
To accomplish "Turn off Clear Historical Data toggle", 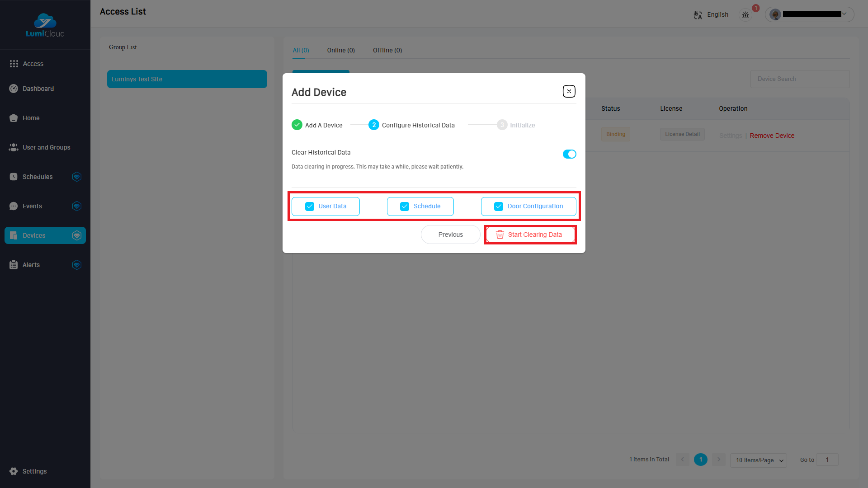I will (569, 154).
